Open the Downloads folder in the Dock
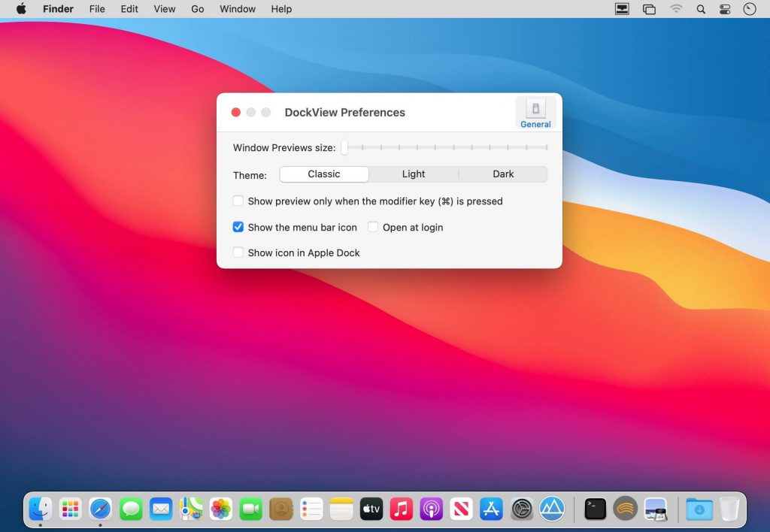 (x=699, y=509)
